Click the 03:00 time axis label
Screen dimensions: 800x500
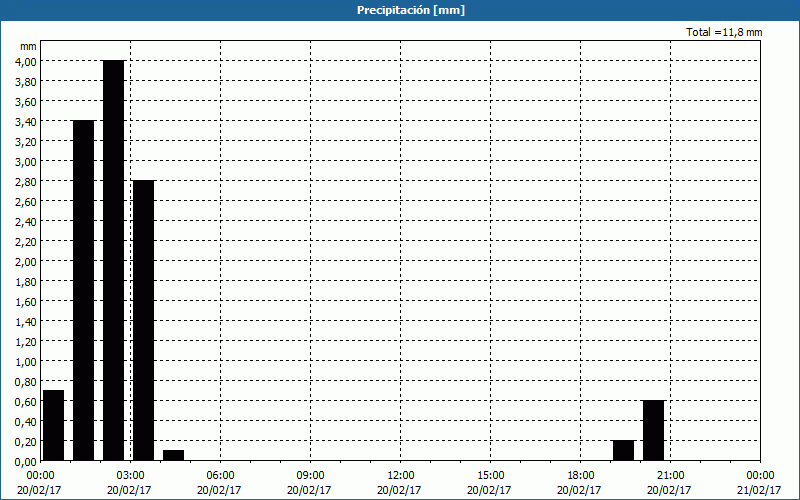pyautogui.click(x=130, y=476)
